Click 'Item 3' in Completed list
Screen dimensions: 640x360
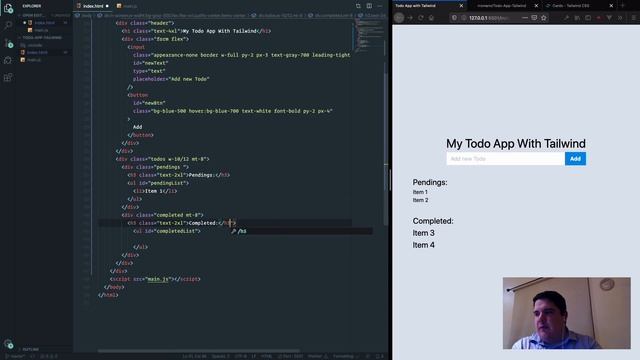click(424, 233)
